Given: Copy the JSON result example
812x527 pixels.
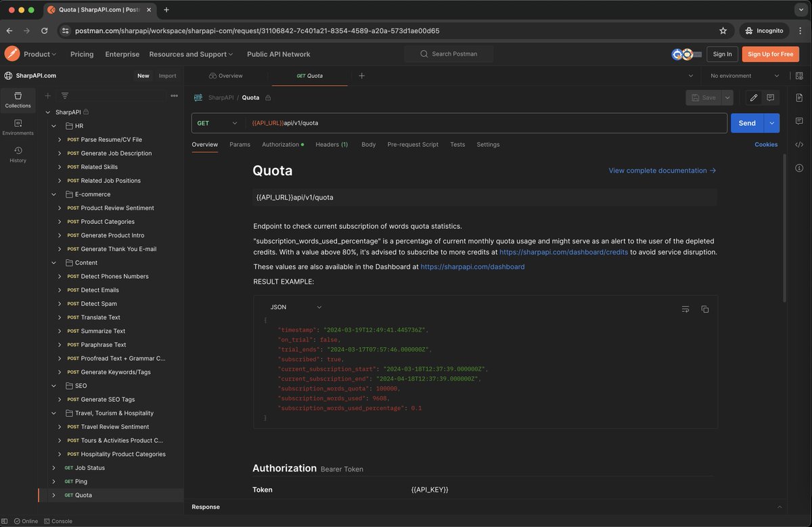Looking at the screenshot, I should (704, 309).
